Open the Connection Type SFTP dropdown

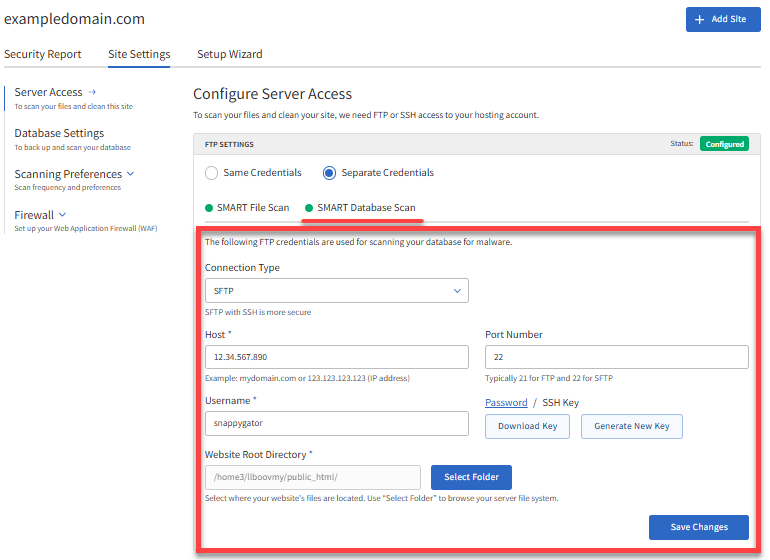[x=337, y=291]
